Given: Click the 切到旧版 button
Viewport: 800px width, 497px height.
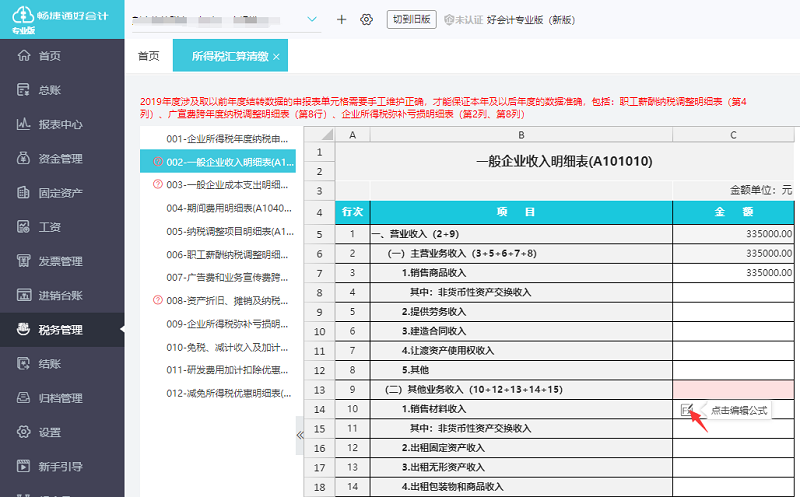Looking at the screenshot, I should (x=410, y=19).
